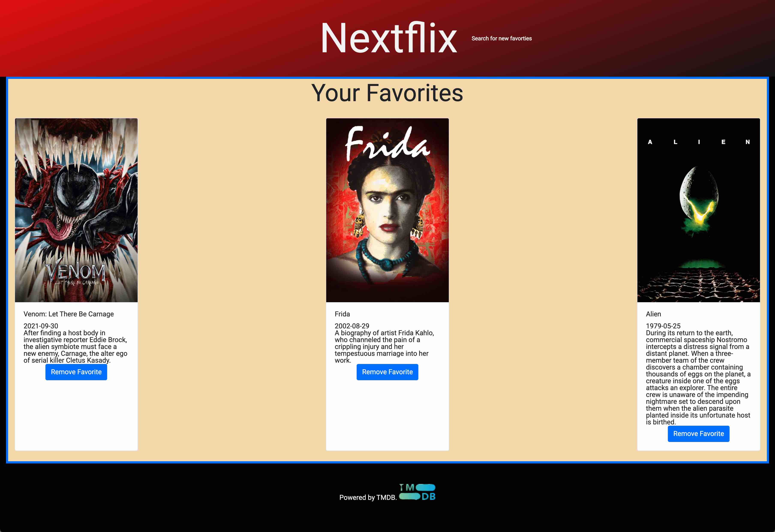Remove Alien from favorites
This screenshot has height=532, width=775.
[x=698, y=434]
